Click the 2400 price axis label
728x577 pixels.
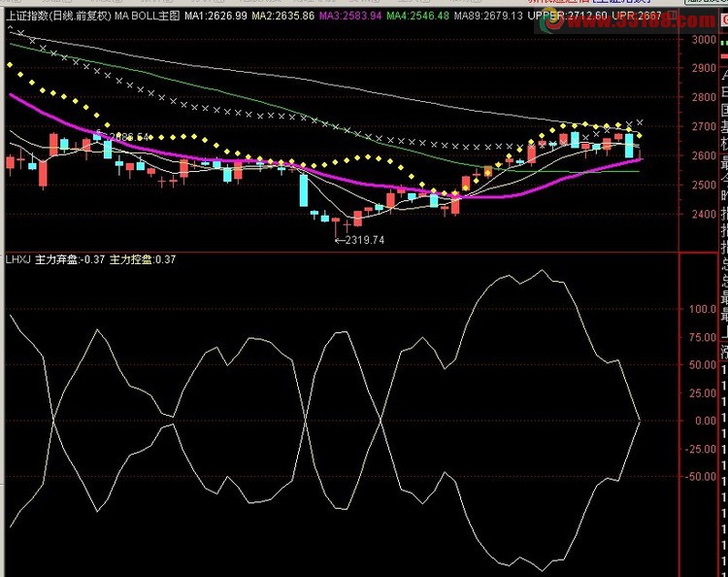tap(704, 214)
